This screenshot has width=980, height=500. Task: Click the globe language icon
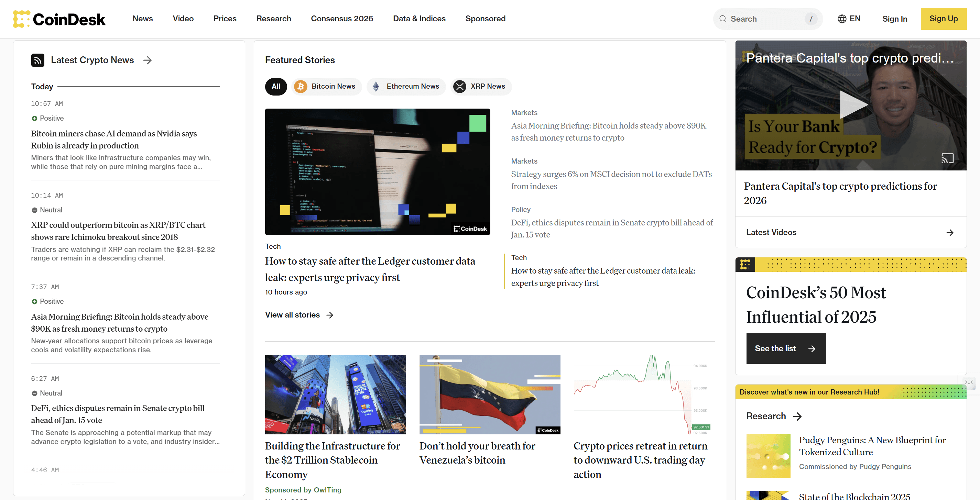click(842, 19)
